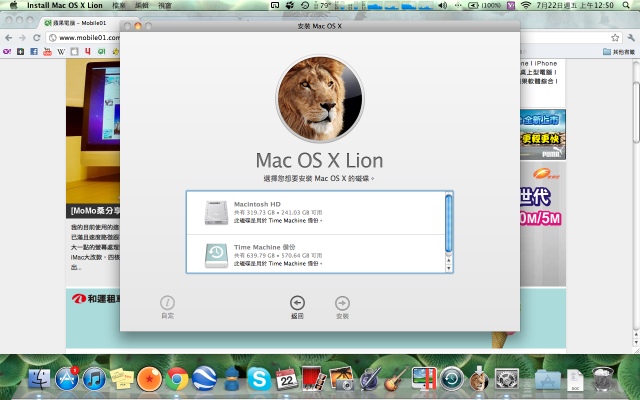640x400 pixels.
Task: Click the Go Back arrow button
Action: [297, 303]
